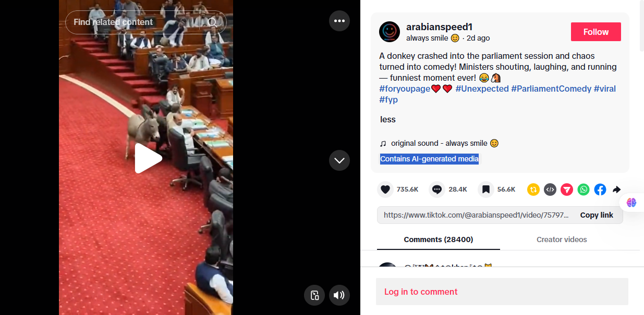
Task: Click the share arrow icon
Action: click(617, 190)
